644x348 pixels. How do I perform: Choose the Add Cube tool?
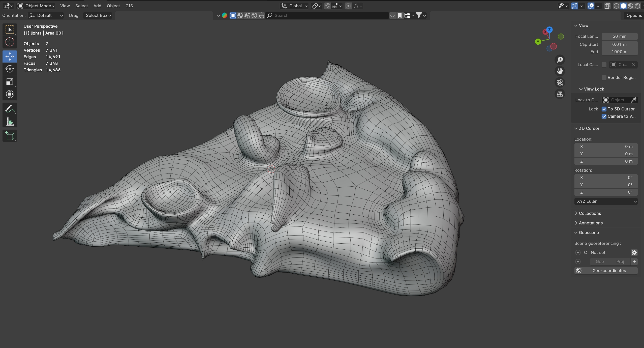10,136
